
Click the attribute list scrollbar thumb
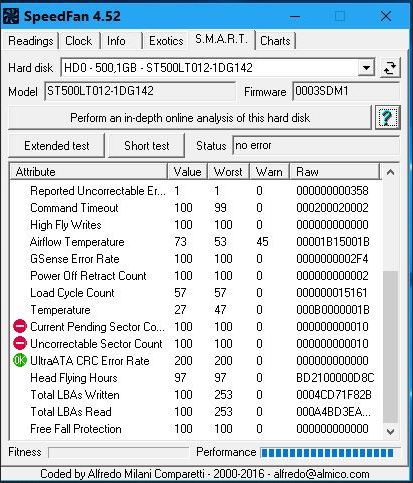click(x=390, y=347)
